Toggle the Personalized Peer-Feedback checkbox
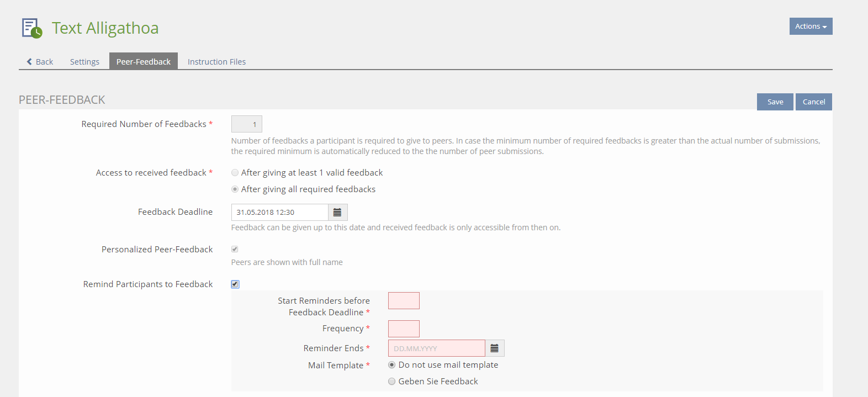 point(235,250)
